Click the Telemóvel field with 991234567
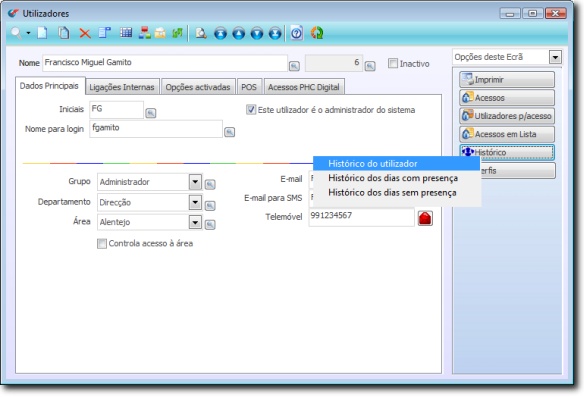This screenshot has height=397, width=584. (361, 217)
